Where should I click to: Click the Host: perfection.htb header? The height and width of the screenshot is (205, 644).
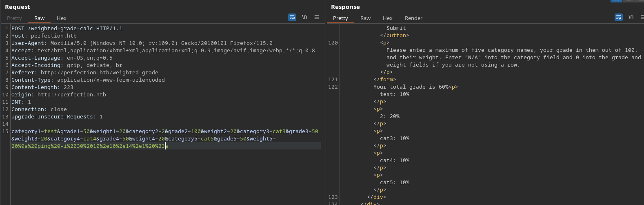[44, 36]
